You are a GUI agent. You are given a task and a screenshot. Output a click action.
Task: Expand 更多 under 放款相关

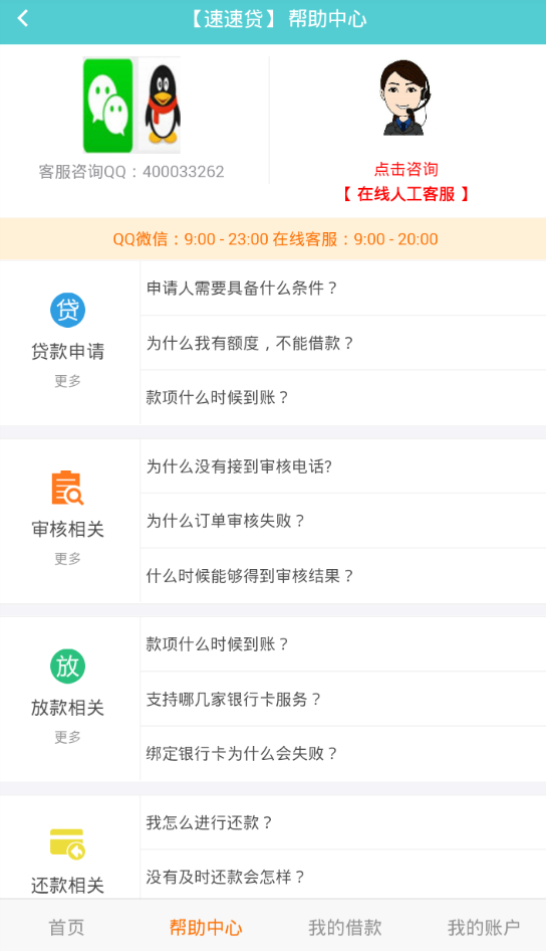point(67,737)
